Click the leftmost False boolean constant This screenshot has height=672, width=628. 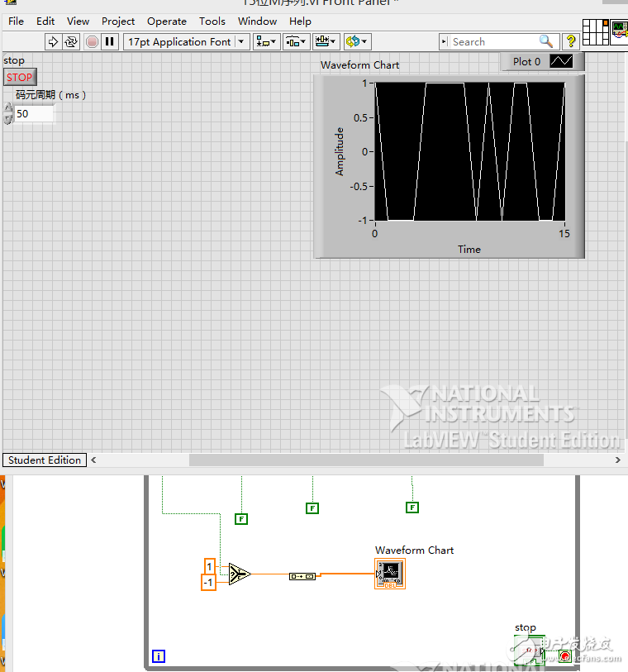coord(241,519)
